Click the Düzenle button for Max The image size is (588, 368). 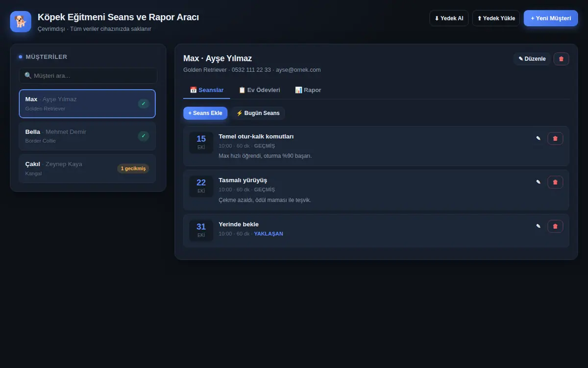point(532,59)
